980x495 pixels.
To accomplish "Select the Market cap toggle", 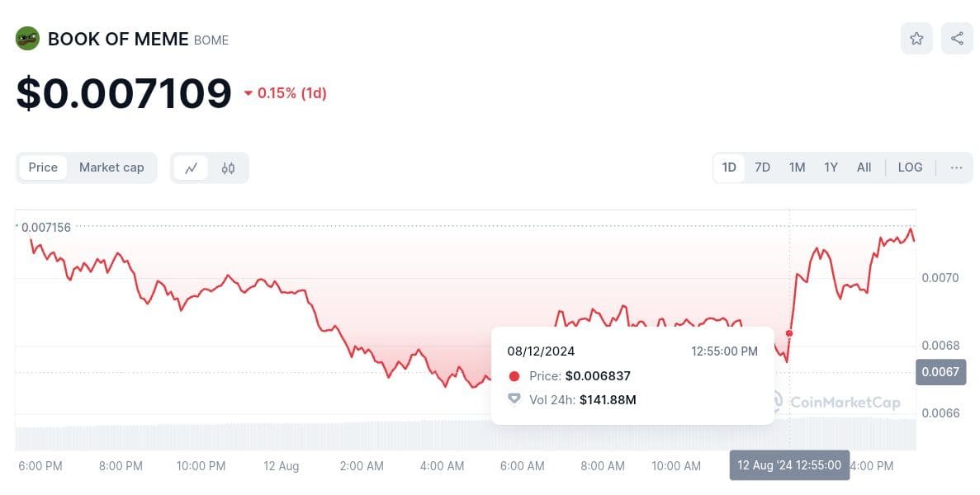I will click(x=111, y=167).
